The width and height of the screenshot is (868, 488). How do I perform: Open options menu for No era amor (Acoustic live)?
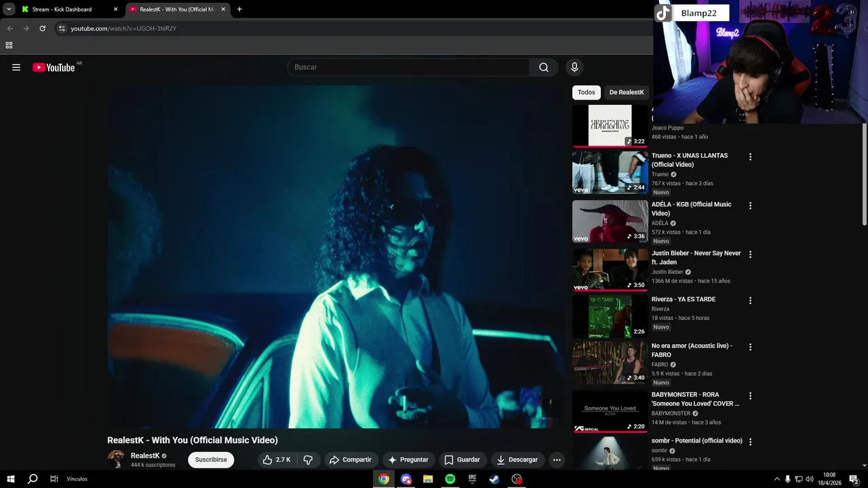tap(750, 347)
